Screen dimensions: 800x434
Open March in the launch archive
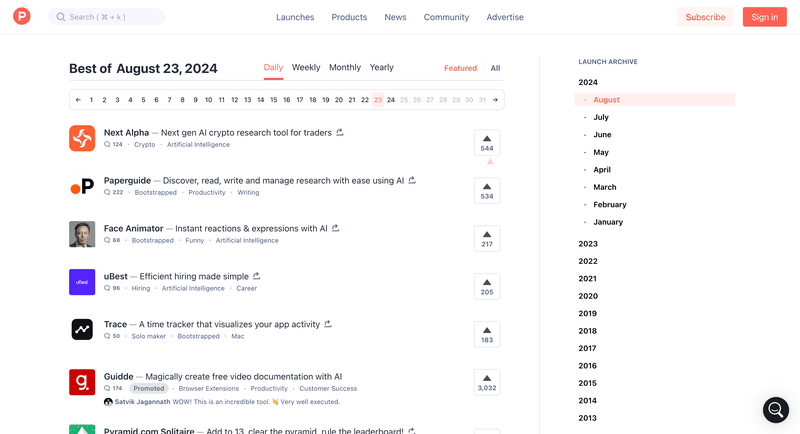(605, 187)
